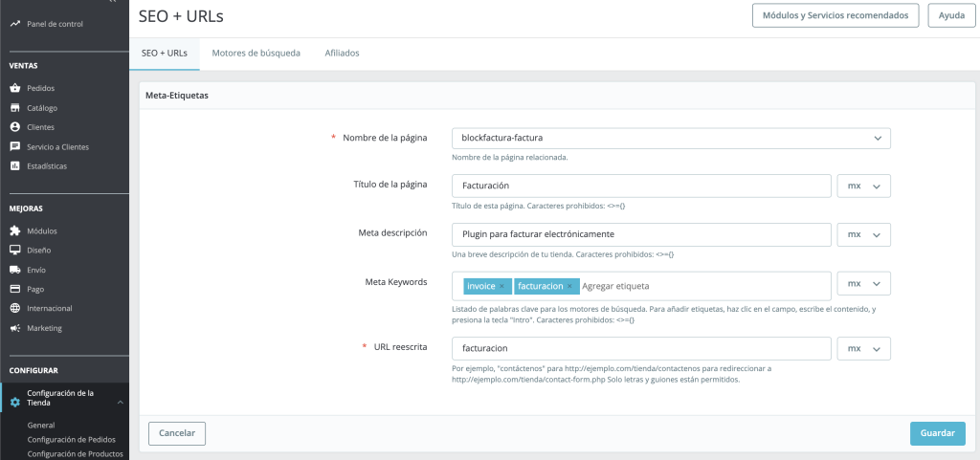Click the Meta descripción input field

coord(641,234)
